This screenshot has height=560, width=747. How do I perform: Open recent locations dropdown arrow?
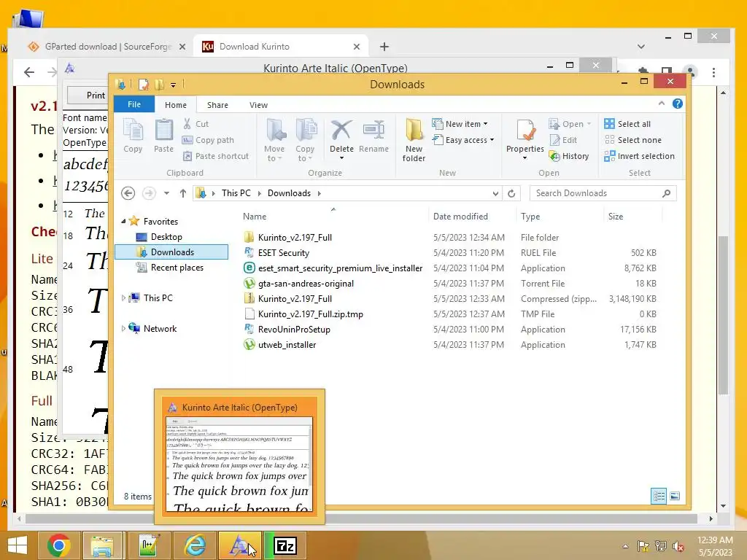[166, 193]
